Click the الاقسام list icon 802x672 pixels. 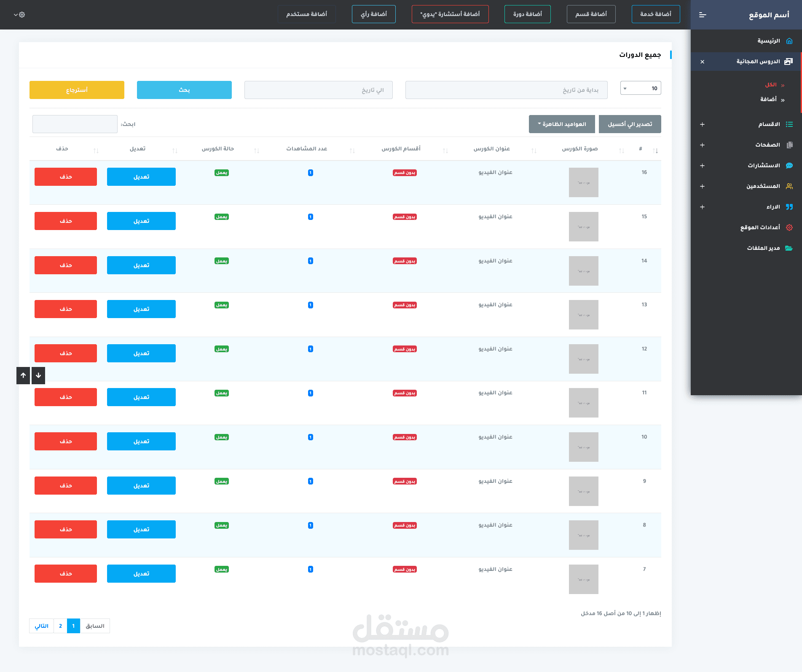click(789, 124)
